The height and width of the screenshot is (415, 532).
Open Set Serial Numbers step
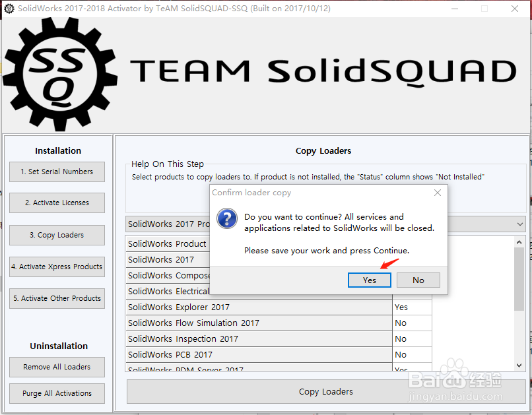tap(57, 172)
